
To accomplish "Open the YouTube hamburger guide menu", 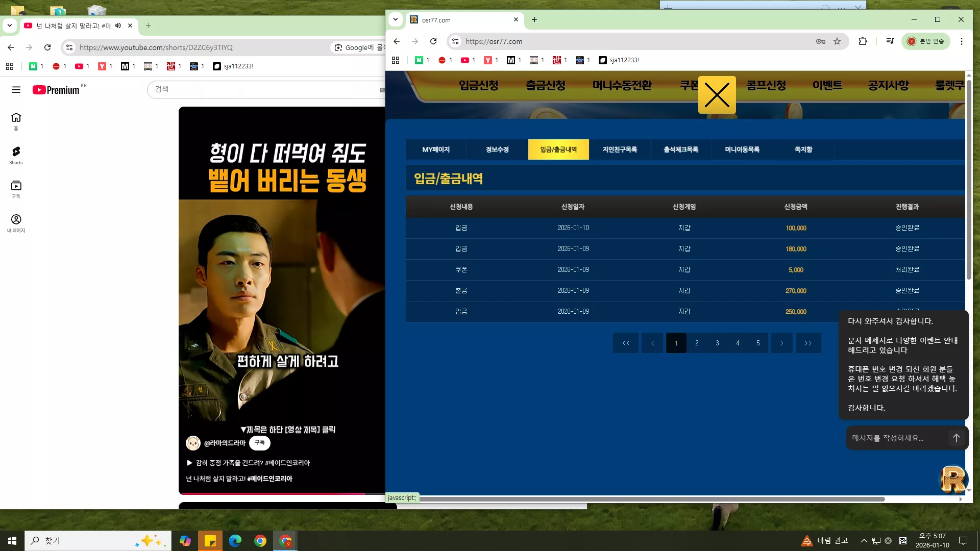I will pos(16,90).
